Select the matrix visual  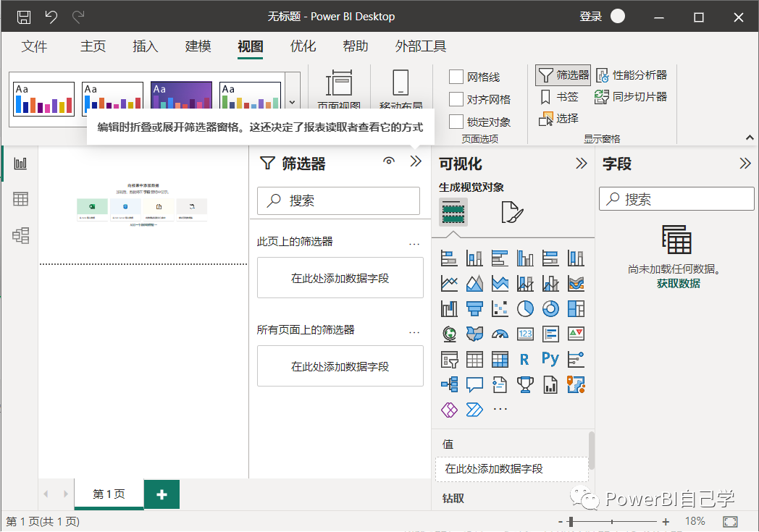click(x=500, y=359)
